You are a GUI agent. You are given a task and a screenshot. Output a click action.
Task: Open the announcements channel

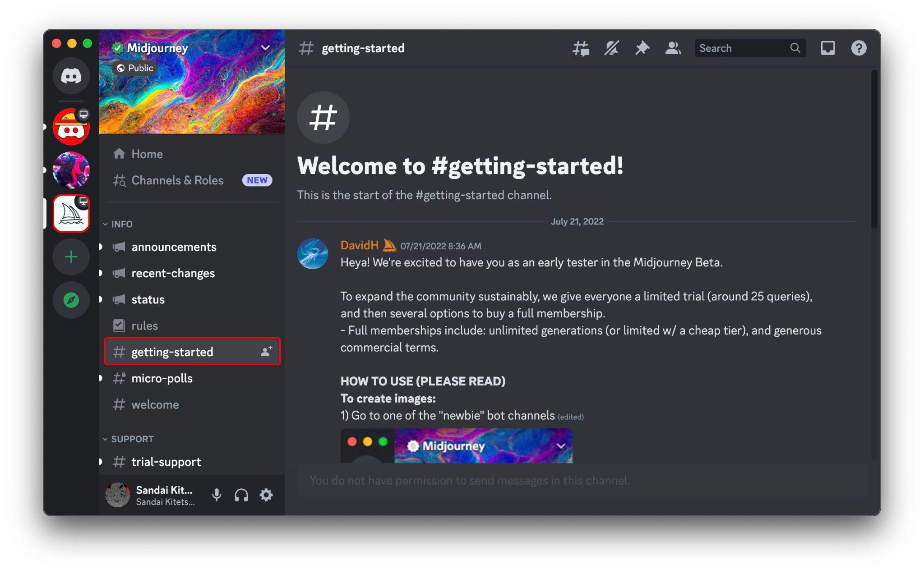(192, 247)
